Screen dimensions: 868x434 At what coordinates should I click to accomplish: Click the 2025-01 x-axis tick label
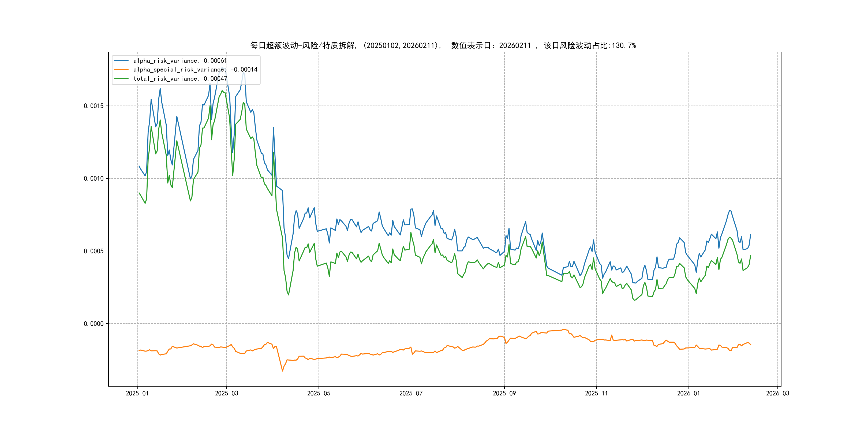[137, 394]
